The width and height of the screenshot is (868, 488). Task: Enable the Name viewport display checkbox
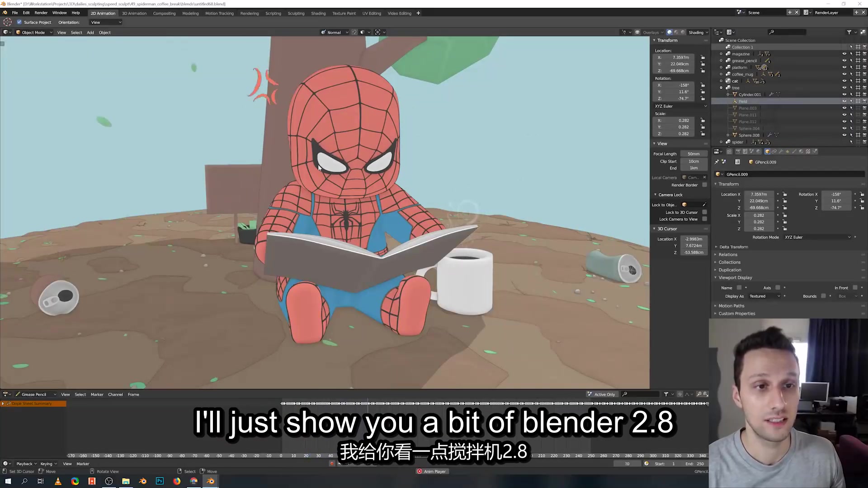point(739,287)
